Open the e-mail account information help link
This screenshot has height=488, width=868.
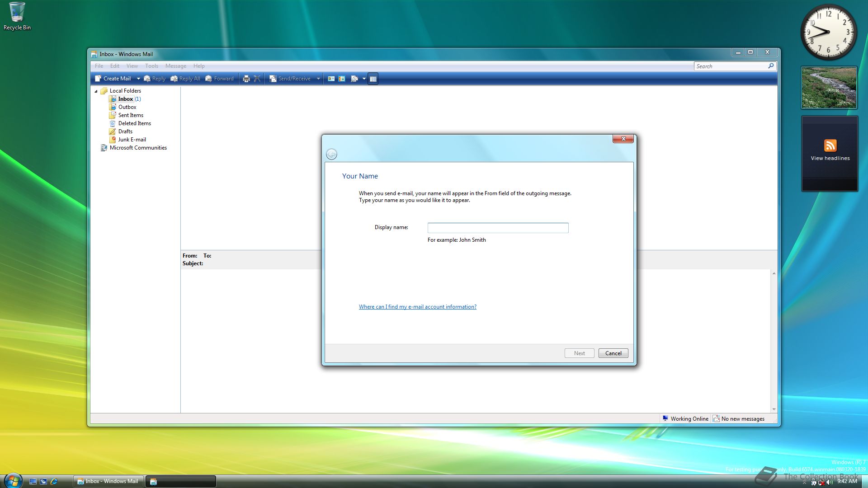417,307
